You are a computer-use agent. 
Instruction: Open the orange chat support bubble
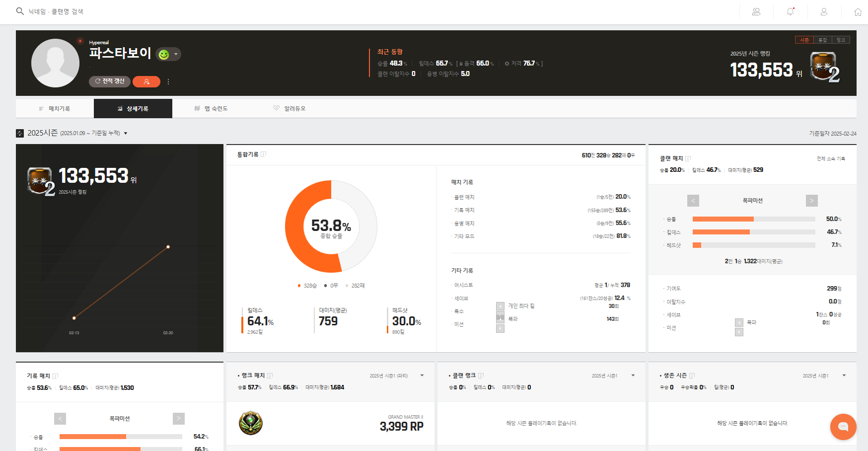click(843, 426)
